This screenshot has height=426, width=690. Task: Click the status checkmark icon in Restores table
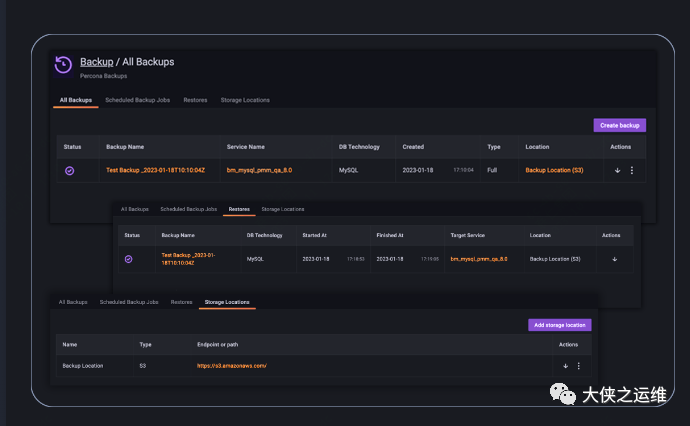click(x=129, y=259)
